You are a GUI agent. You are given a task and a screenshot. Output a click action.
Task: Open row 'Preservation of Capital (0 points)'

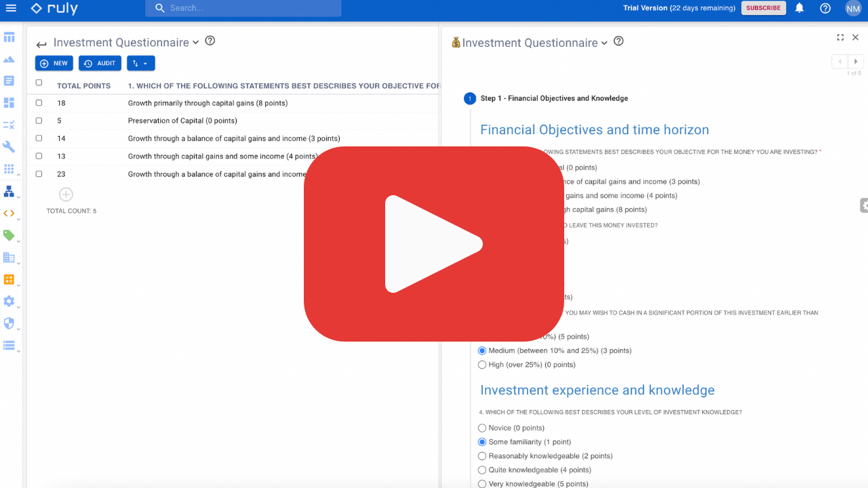click(182, 121)
